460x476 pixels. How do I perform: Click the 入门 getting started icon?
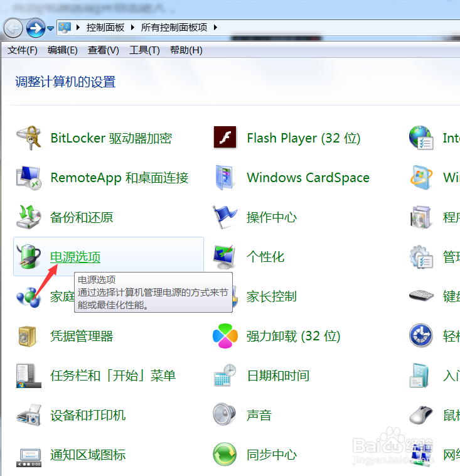click(419, 376)
